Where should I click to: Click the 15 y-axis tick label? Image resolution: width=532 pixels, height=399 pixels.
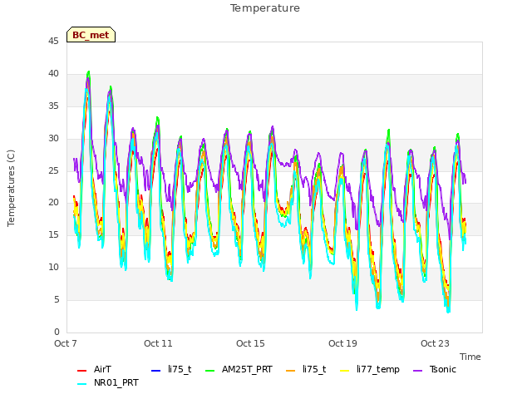[53, 235]
